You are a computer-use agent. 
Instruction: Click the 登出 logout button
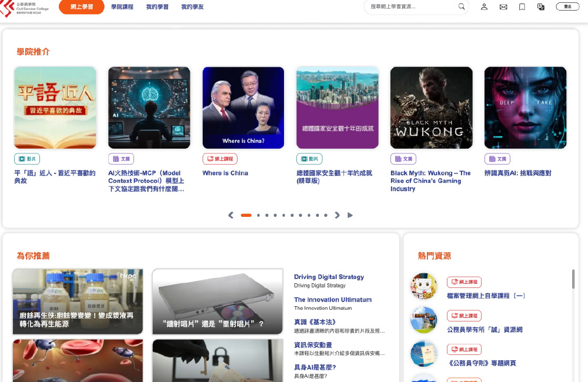click(567, 7)
